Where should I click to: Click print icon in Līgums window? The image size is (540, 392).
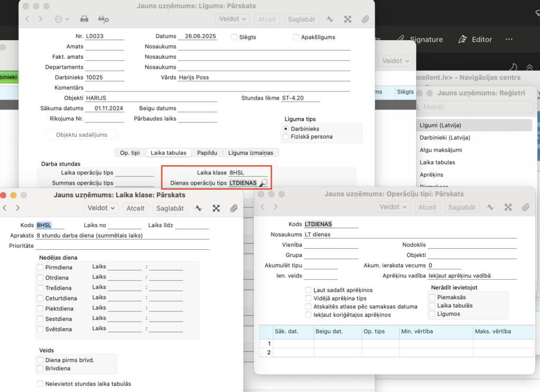click(x=84, y=19)
